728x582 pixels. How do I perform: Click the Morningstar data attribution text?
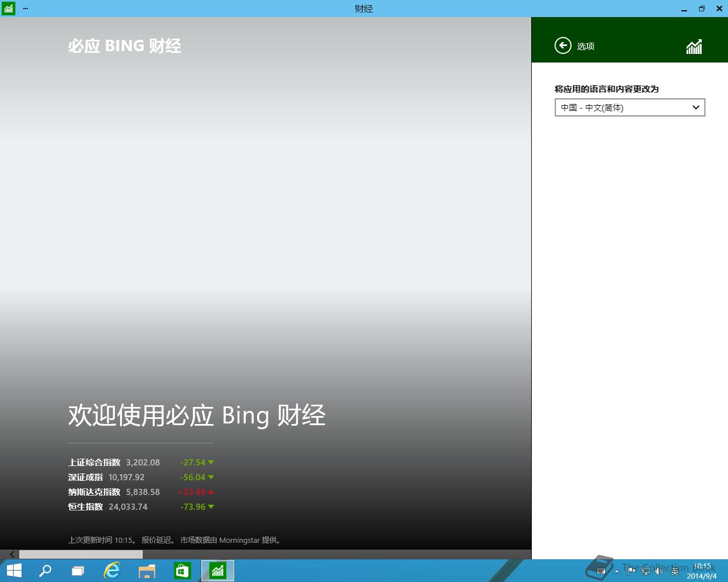point(231,540)
